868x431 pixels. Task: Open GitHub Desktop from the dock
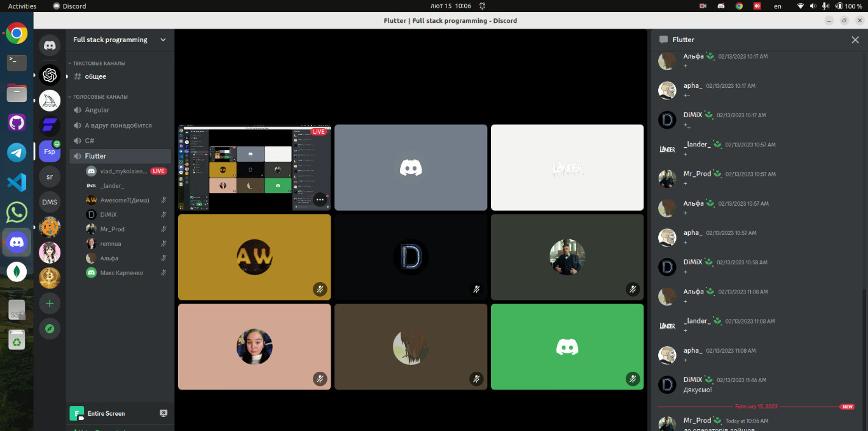[x=17, y=123]
